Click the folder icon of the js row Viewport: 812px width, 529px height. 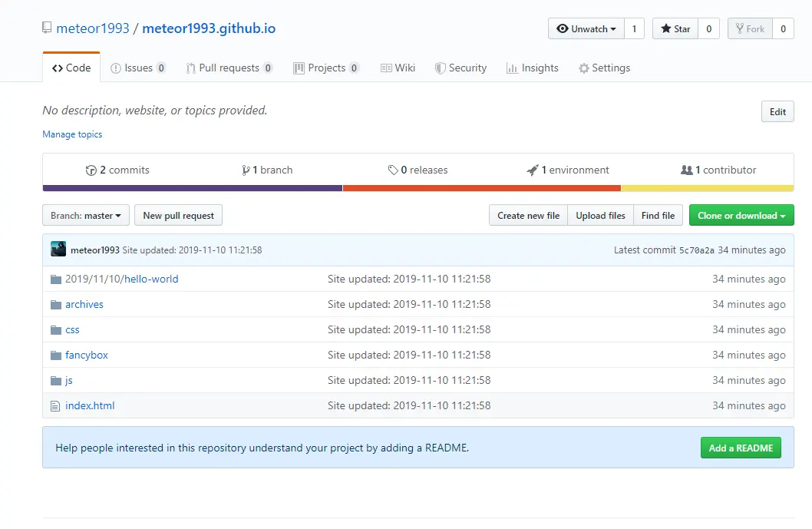(56, 381)
